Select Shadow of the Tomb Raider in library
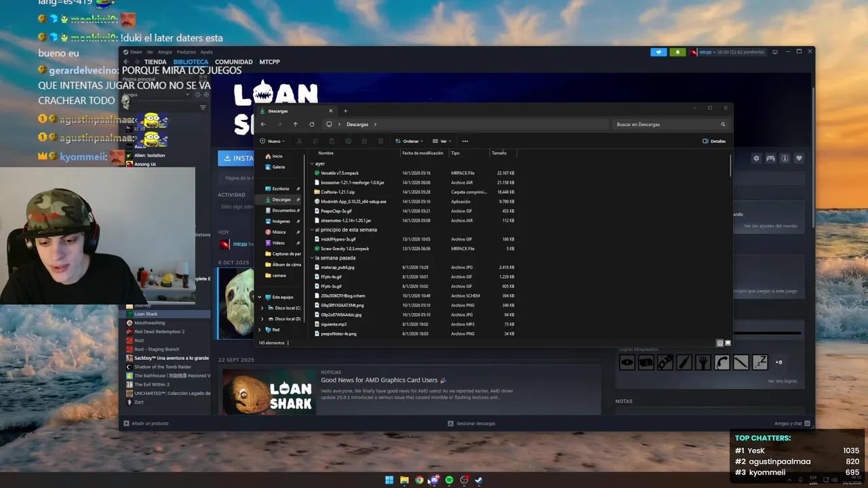 163,367
